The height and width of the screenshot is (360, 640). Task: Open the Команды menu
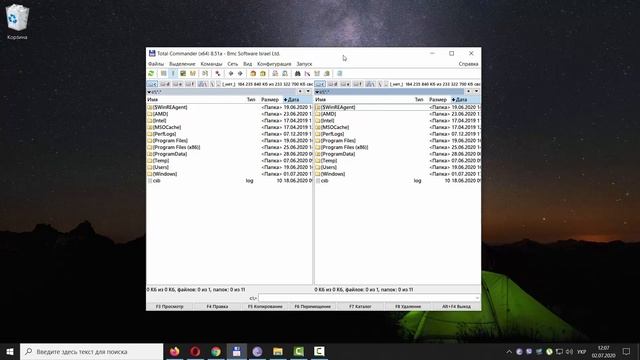tap(211, 64)
